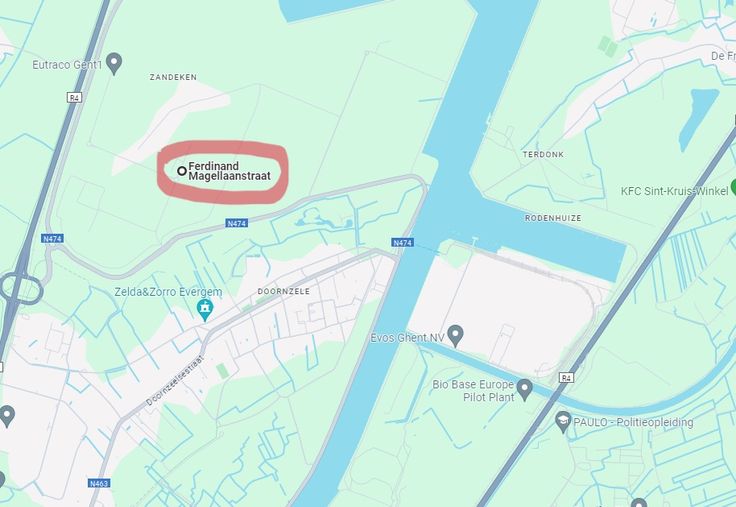Click the green KFC Sint-Kruis-Winkel marker
Image resolution: width=736 pixels, height=507 pixels.
coord(733,189)
